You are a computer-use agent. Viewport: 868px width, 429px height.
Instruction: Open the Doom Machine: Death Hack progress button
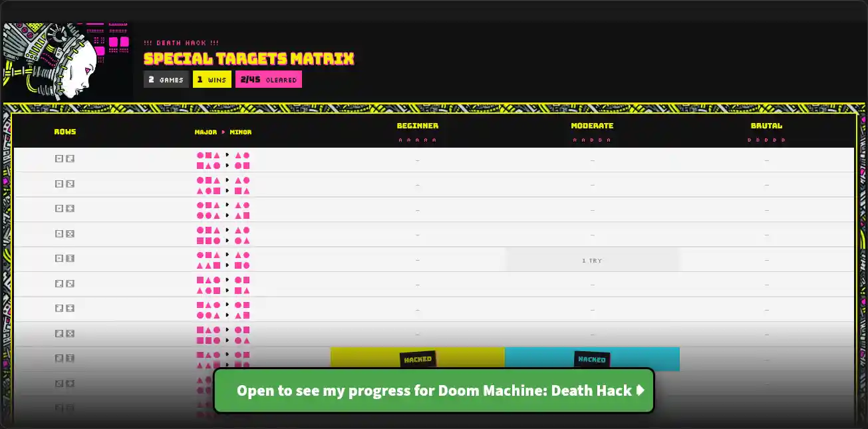(x=434, y=390)
